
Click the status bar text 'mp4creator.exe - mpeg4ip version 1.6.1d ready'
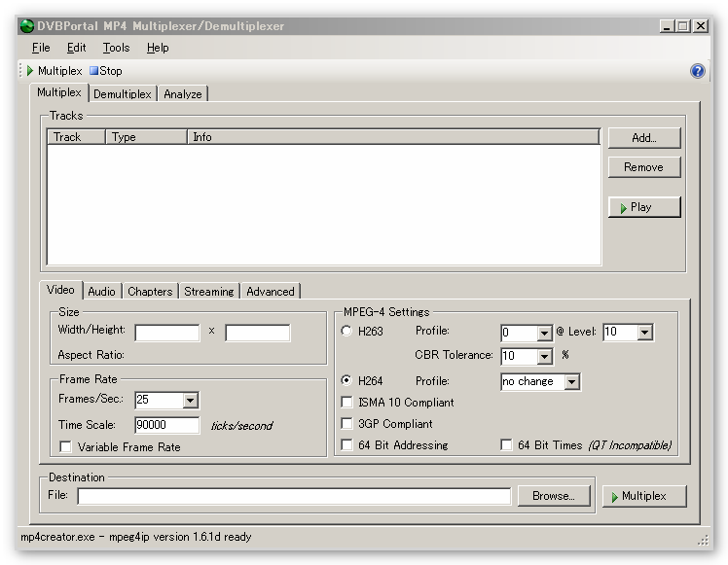coord(136,537)
